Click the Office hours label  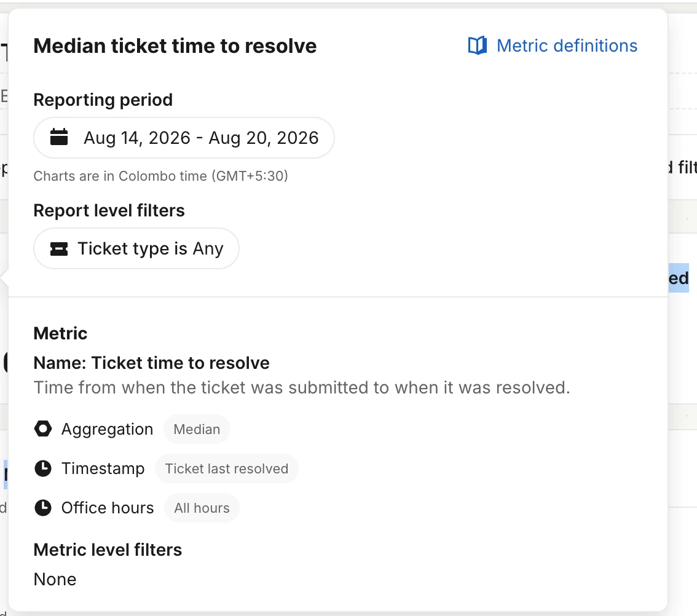[x=108, y=507]
